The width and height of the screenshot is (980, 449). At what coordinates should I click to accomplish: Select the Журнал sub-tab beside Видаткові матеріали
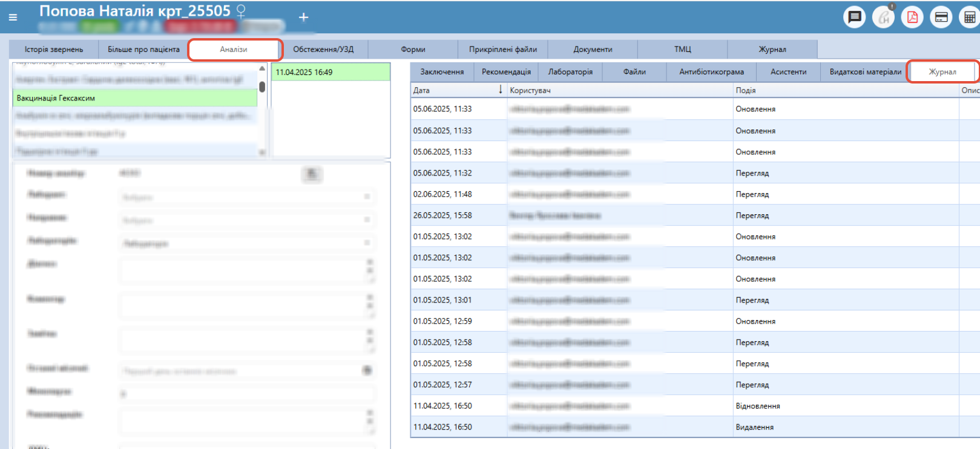(x=942, y=71)
